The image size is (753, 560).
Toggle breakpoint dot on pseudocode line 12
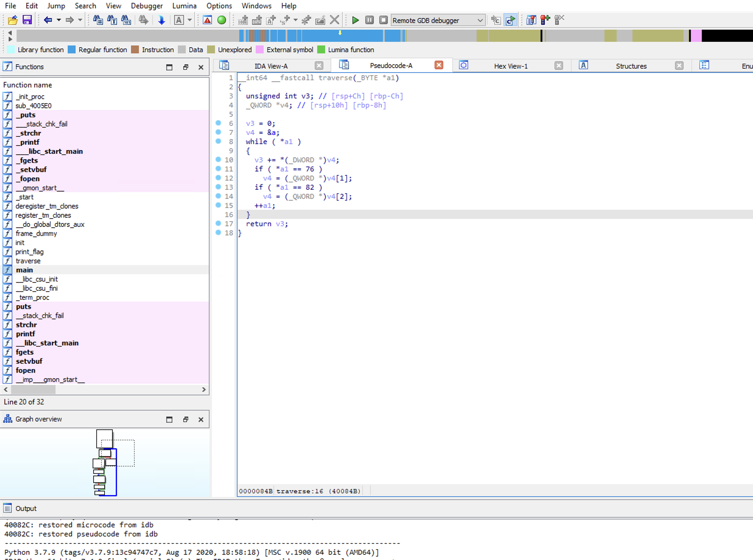tap(218, 178)
